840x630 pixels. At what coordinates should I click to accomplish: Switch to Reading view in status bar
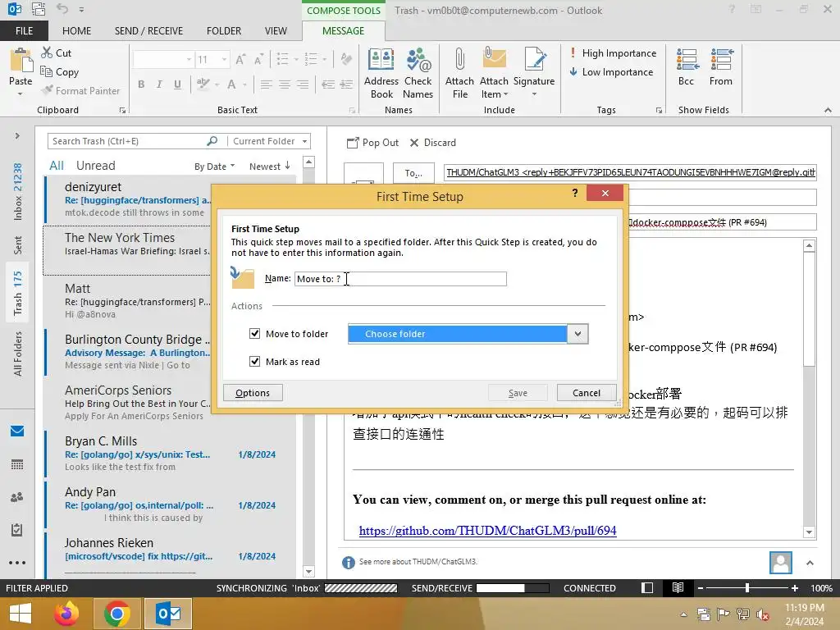678,587
